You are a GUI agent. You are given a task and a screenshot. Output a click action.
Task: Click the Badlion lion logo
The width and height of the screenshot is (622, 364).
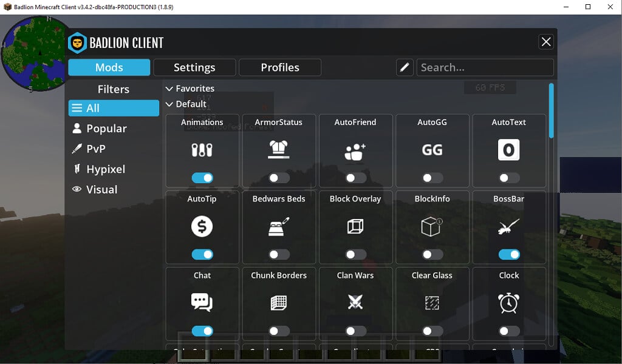pos(77,43)
